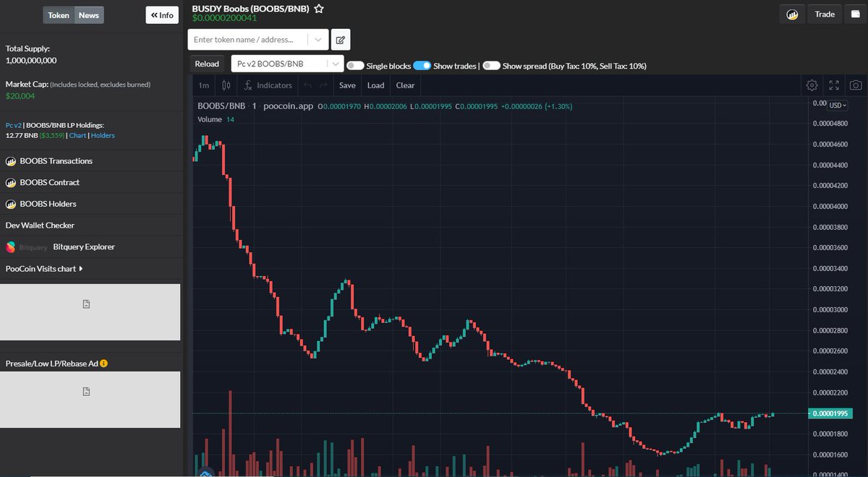868x477 pixels.
Task: Click the BscScan icon beside BOOBS Contract
Action: pos(11,183)
